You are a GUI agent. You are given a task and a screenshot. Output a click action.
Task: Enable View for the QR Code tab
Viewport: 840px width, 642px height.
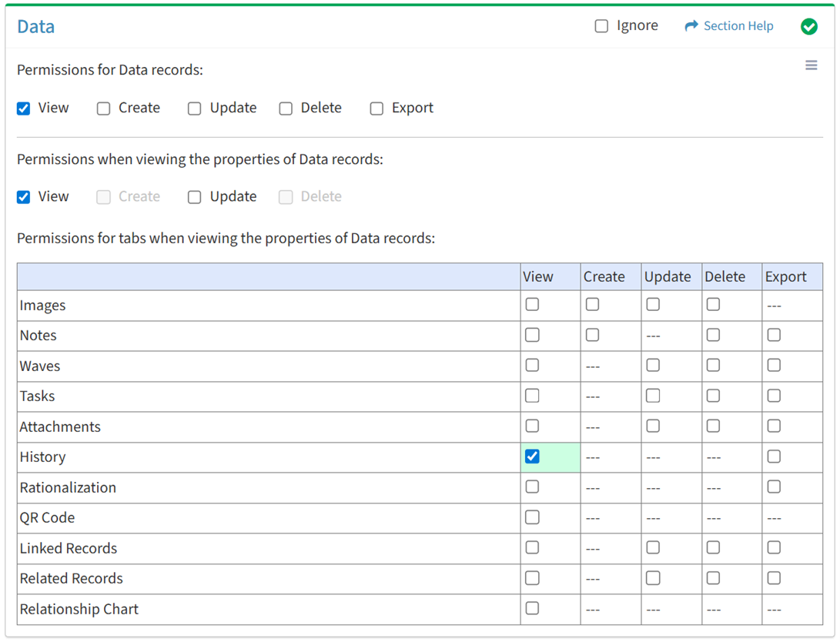(x=532, y=517)
